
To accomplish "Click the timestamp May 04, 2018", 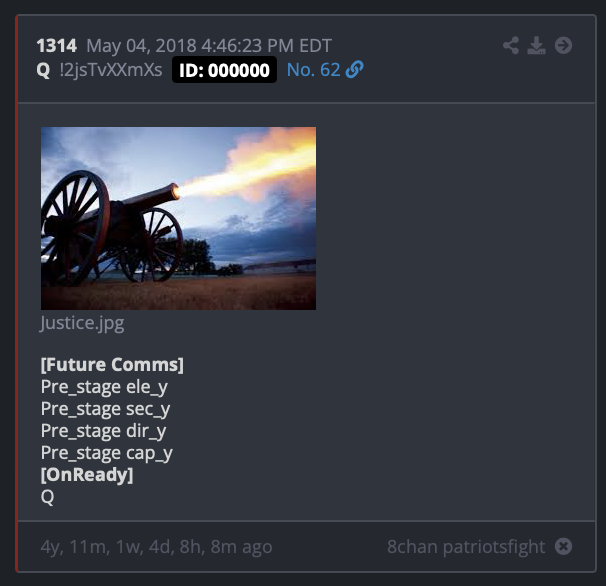I will [209, 46].
